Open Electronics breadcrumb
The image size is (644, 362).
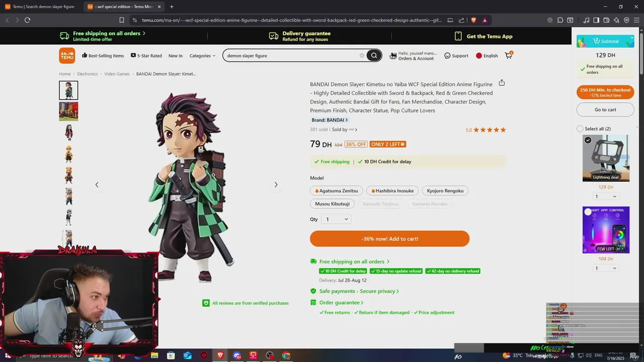[x=88, y=74]
